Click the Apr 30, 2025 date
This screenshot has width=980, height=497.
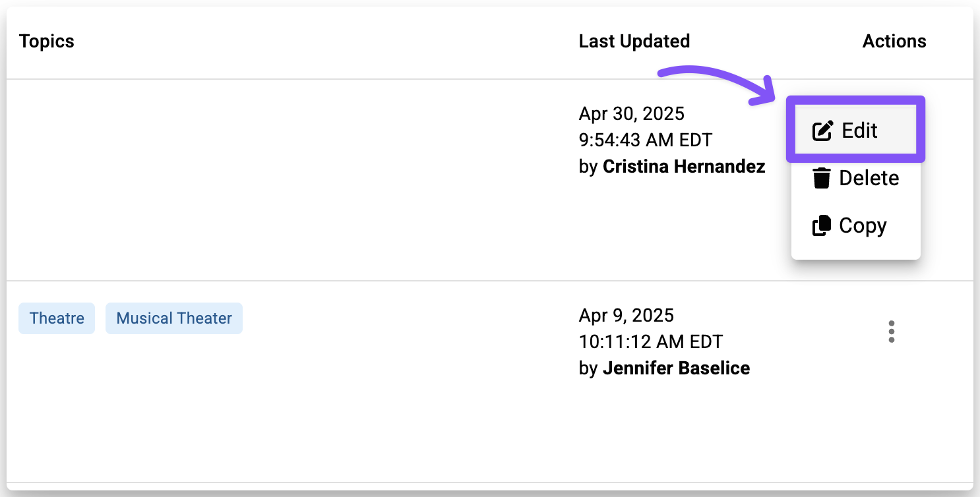coord(631,114)
